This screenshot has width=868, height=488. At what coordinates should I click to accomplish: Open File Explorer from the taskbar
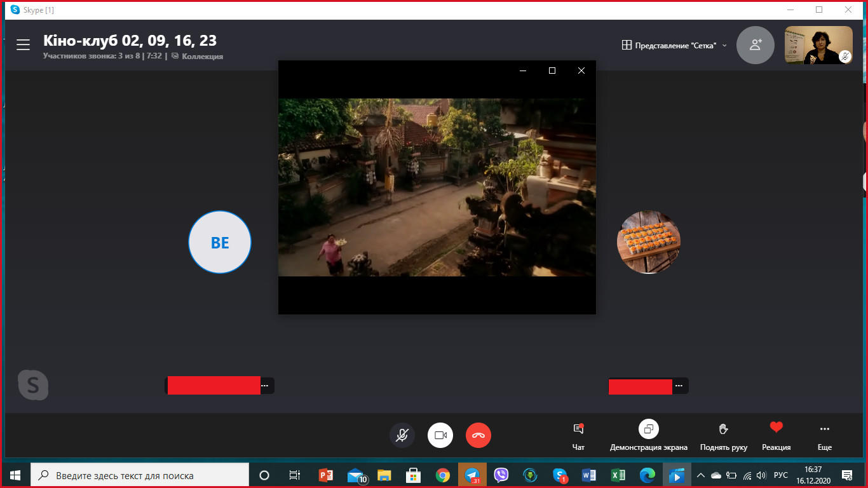[x=384, y=475]
